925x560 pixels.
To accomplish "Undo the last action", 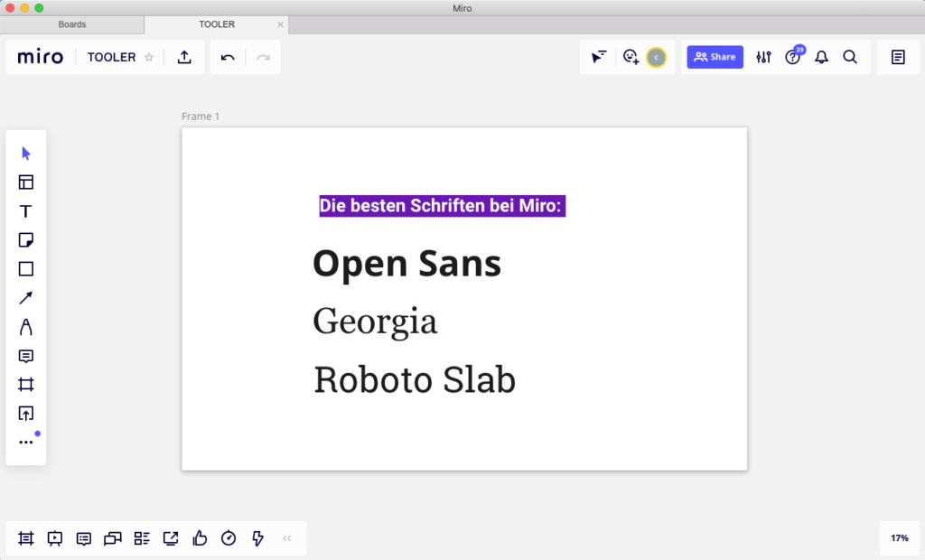I will coord(228,57).
